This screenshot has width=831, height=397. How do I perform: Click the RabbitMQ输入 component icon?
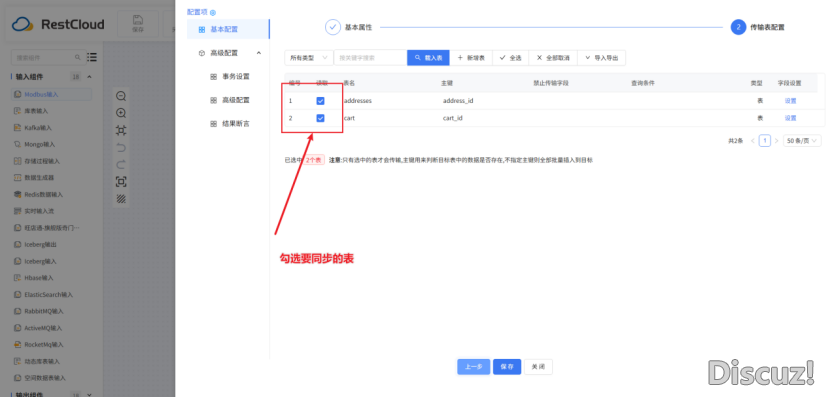click(x=17, y=311)
